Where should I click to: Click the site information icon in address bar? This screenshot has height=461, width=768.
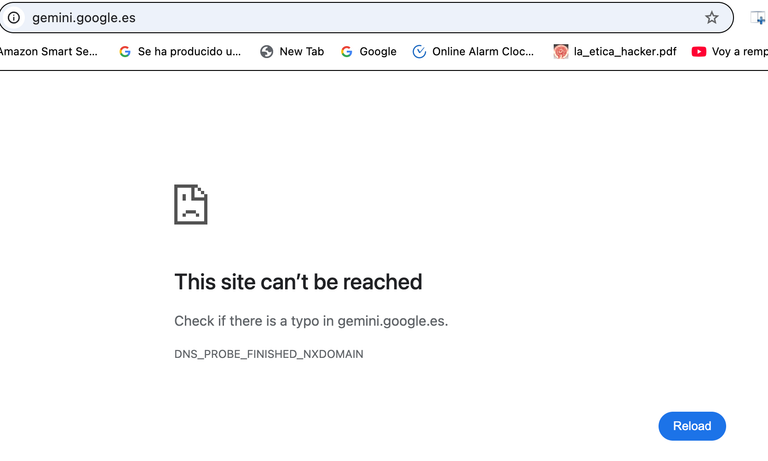pos(14,18)
